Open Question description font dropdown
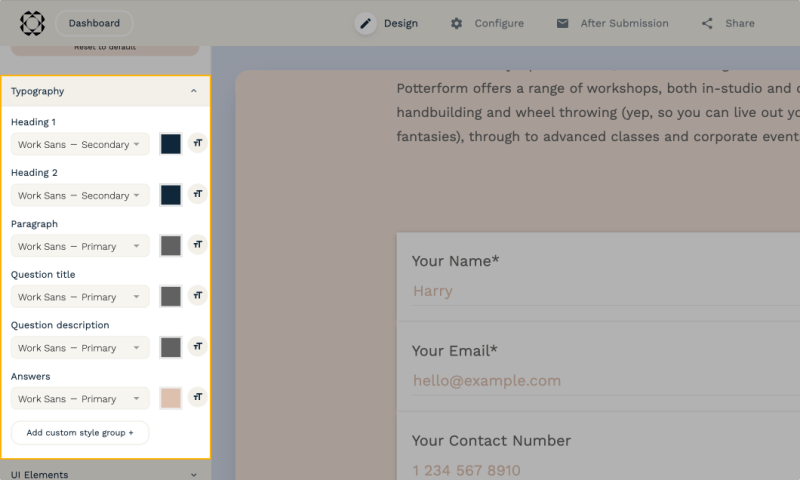The height and width of the screenshot is (480, 800). pos(80,348)
